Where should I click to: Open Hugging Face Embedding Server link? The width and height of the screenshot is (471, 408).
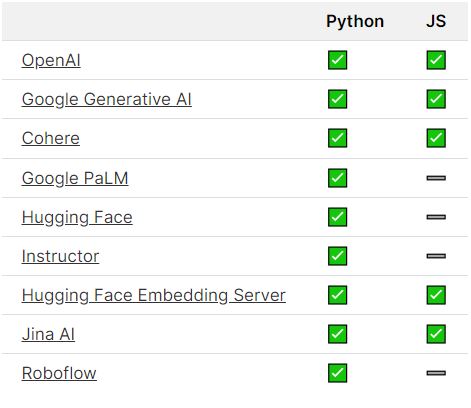(x=154, y=295)
